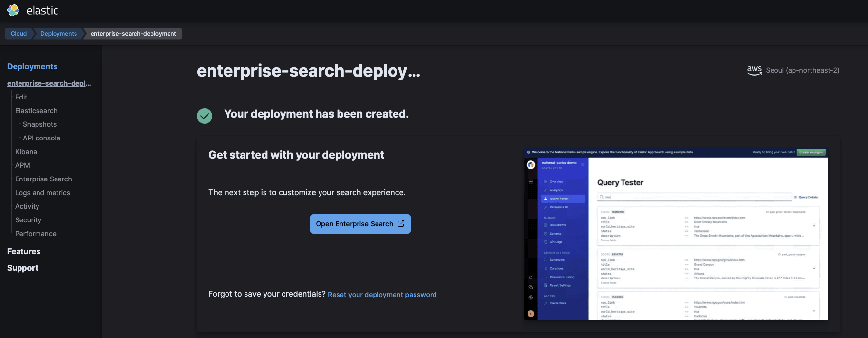This screenshot has height=338, width=868.
Task: Expand Support sidebar section
Action: [x=22, y=268]
